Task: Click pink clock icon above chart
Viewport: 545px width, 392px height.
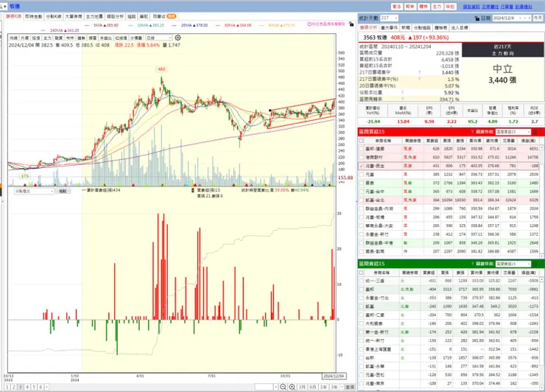Action: [309, 24]
